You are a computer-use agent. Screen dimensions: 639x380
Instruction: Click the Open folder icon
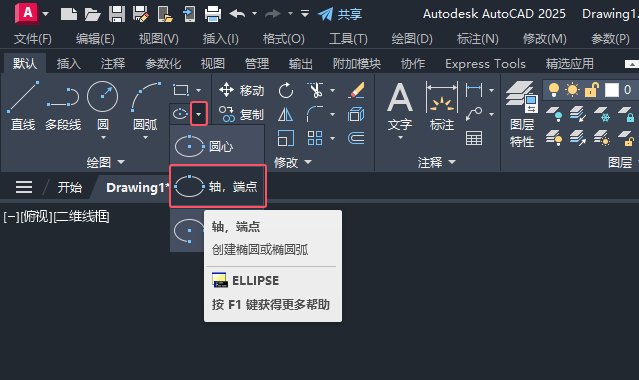tap(93, 14)
